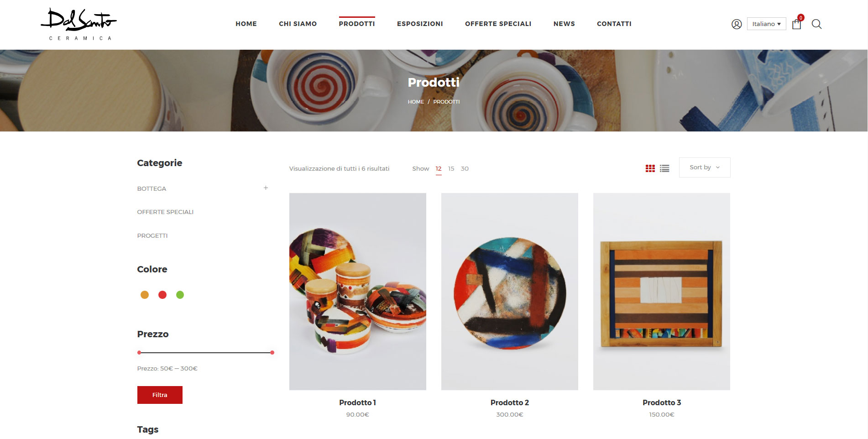This screenshot has width=868, height=439.
Task: Go to Esposizioni in navigation
Action: (420, 24)
